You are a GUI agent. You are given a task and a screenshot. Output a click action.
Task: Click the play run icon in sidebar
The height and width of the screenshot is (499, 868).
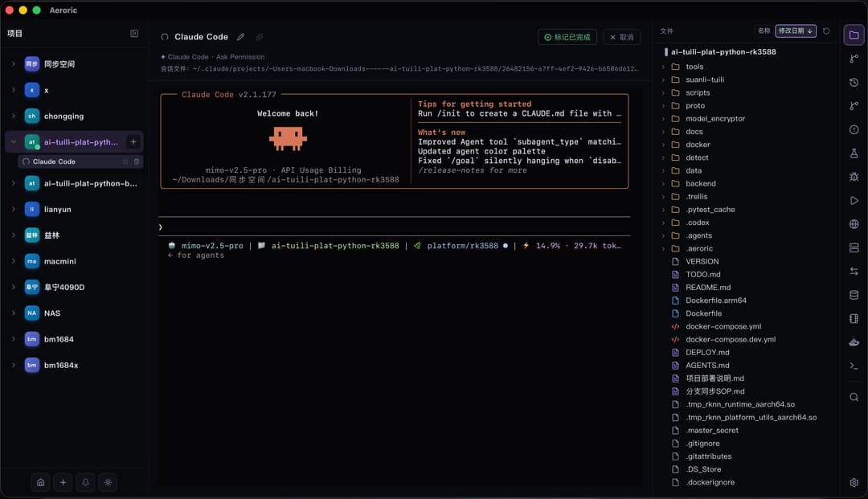[x=854, y=200]
